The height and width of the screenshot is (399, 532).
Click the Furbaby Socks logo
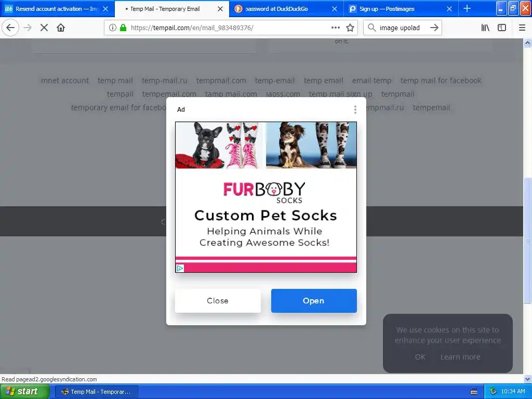(264, 192)
